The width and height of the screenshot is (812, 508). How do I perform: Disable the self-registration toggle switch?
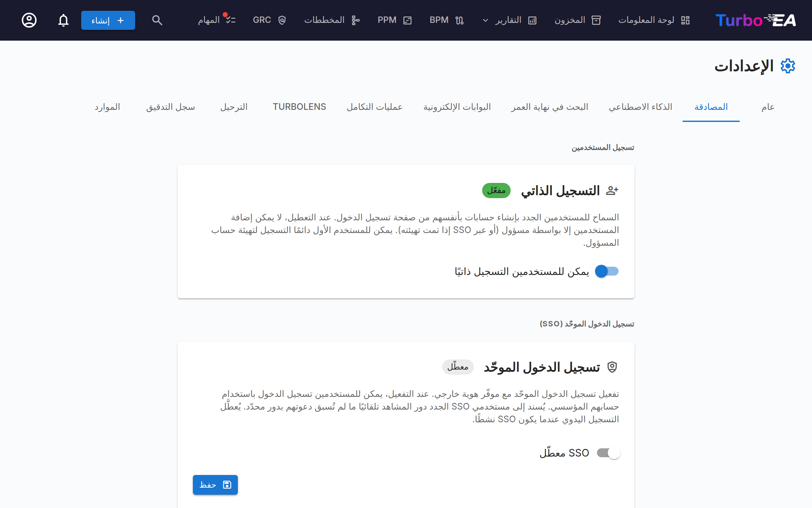tap(607, 271)
